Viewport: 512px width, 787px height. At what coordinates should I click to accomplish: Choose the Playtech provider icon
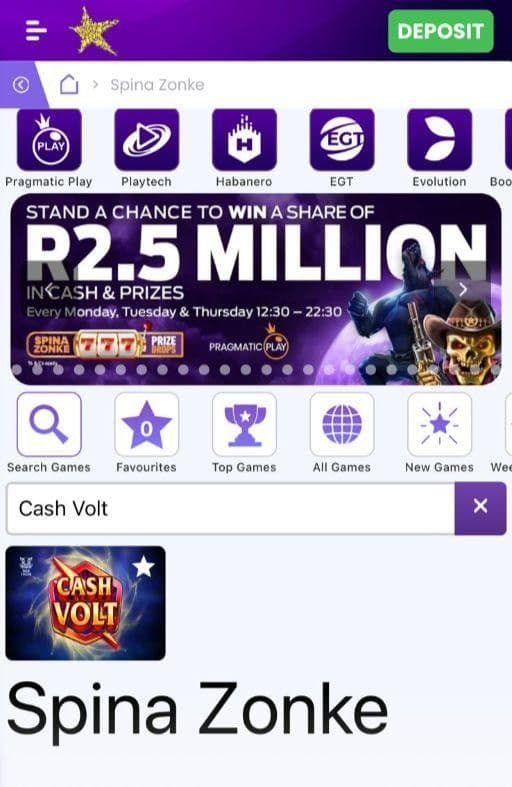click(x=147, y=140)
